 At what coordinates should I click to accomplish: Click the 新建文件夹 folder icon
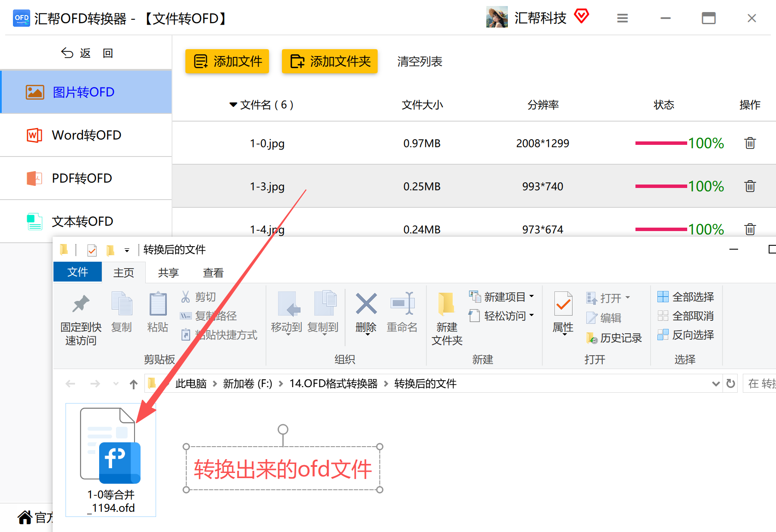(x=447, y=304)
